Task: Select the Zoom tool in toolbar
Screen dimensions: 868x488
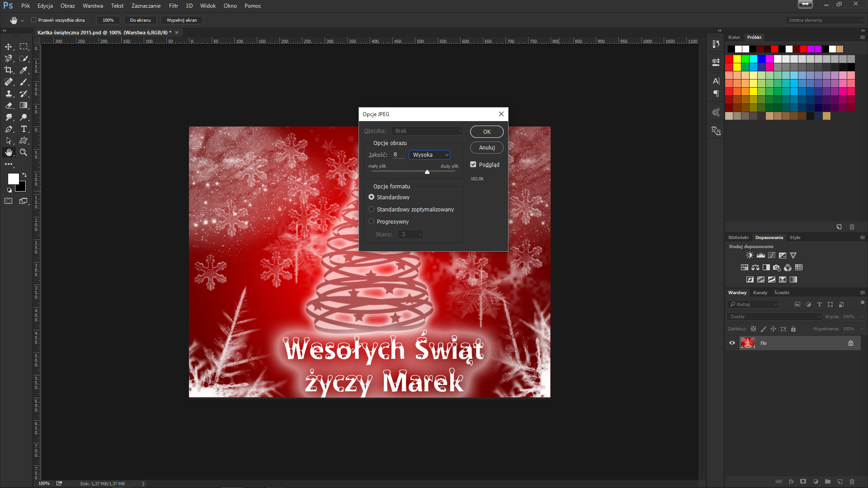Action: [x=24, y=153]
